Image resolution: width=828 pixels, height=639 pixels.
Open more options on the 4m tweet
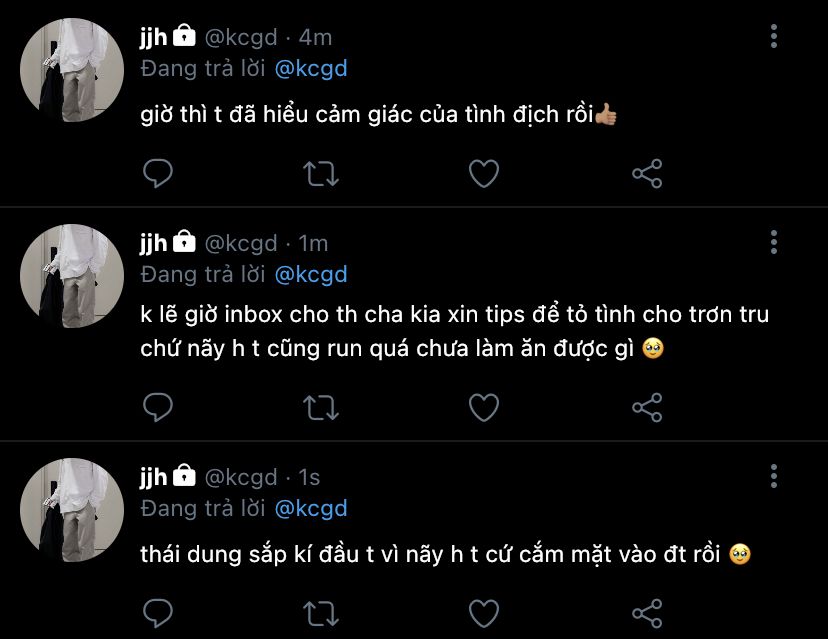[774, 38]
